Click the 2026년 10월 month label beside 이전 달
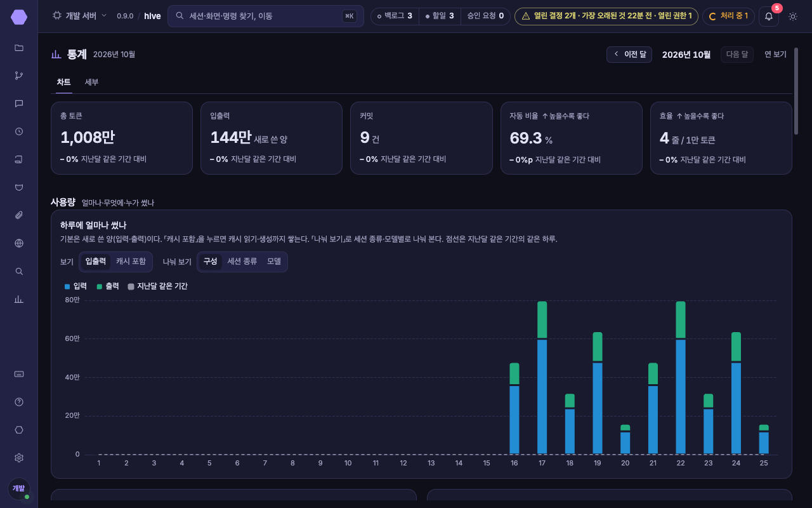Viewport: 812px width, 508px height. (686, 55)
